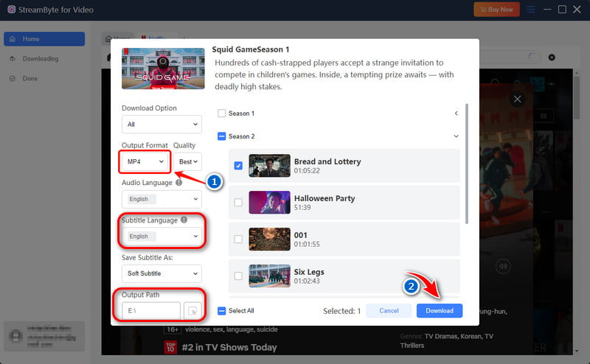Image resolution: width=590 pixels, height=364 pixels.
Task: Click the Netflix tab in background window
Action: 154,38
